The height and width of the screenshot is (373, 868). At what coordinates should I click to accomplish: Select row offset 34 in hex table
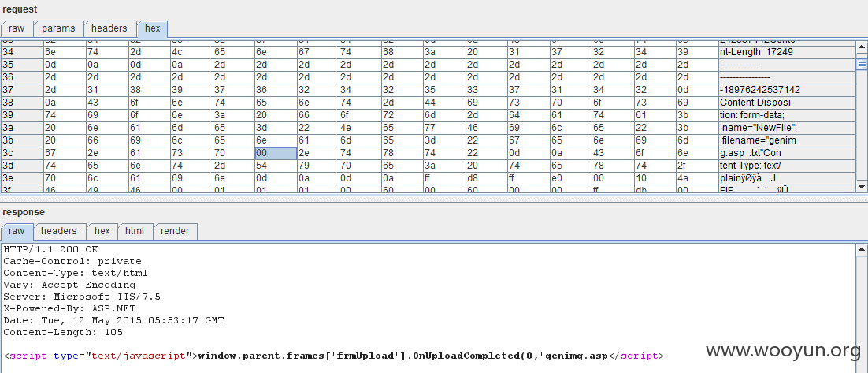pyautogui.click(x=22, y=51)
